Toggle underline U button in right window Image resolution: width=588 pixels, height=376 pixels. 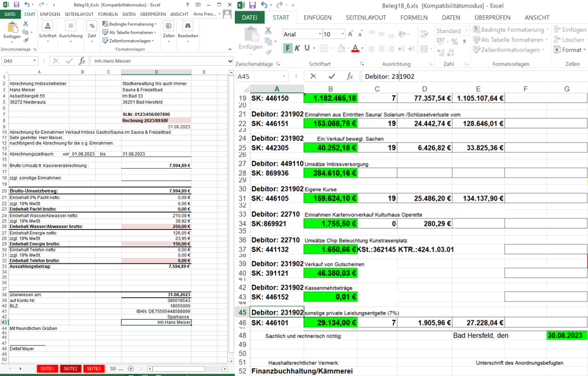307,48
